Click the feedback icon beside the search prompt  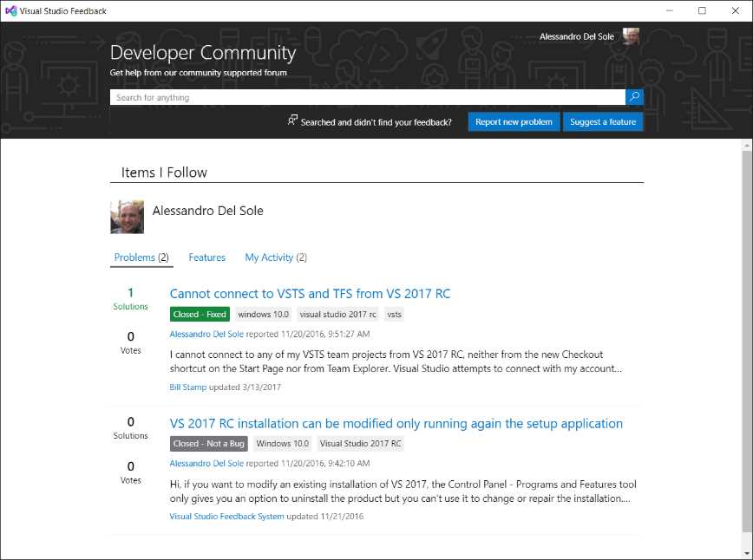click(292, 120)
